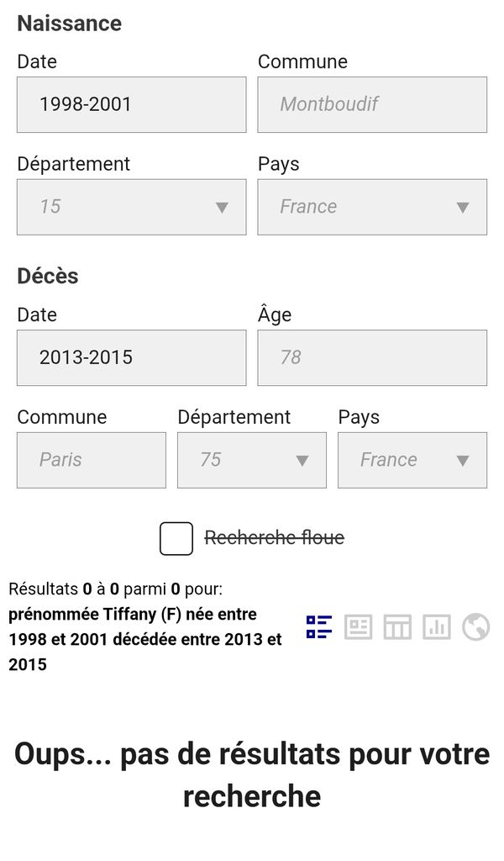Open the globe map view
This screenshot has height=861, width=504.
(475, 627)
